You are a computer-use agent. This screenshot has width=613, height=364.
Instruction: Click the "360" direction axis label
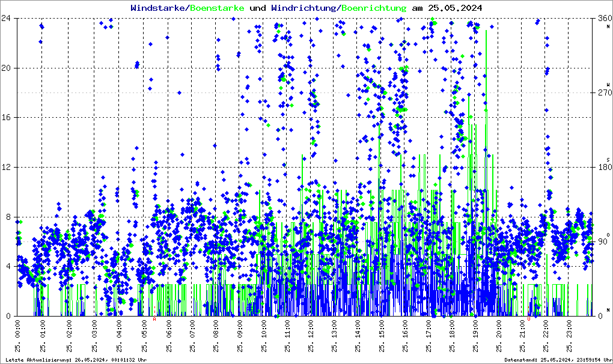click(605, 18)
